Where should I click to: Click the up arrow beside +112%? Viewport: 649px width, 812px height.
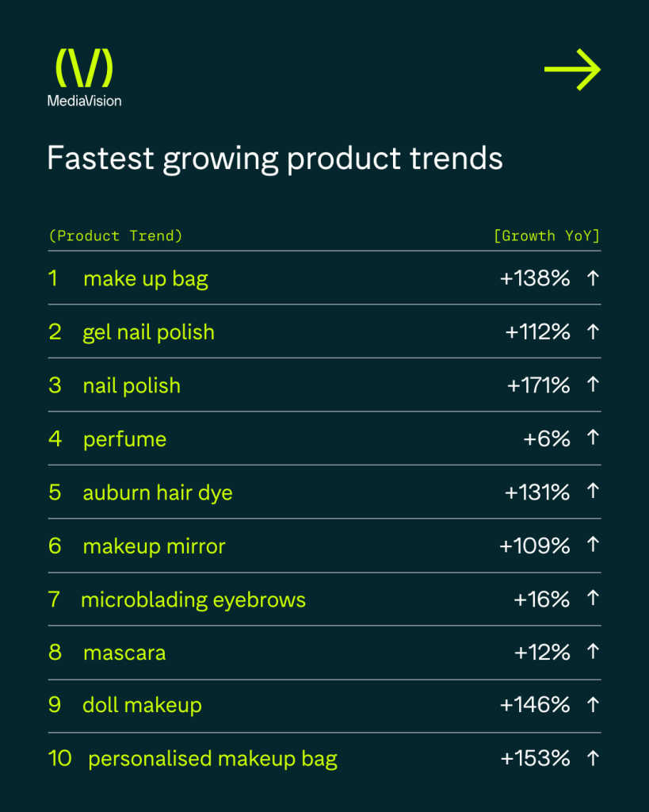pyautogui.click(x=592, y=331)
